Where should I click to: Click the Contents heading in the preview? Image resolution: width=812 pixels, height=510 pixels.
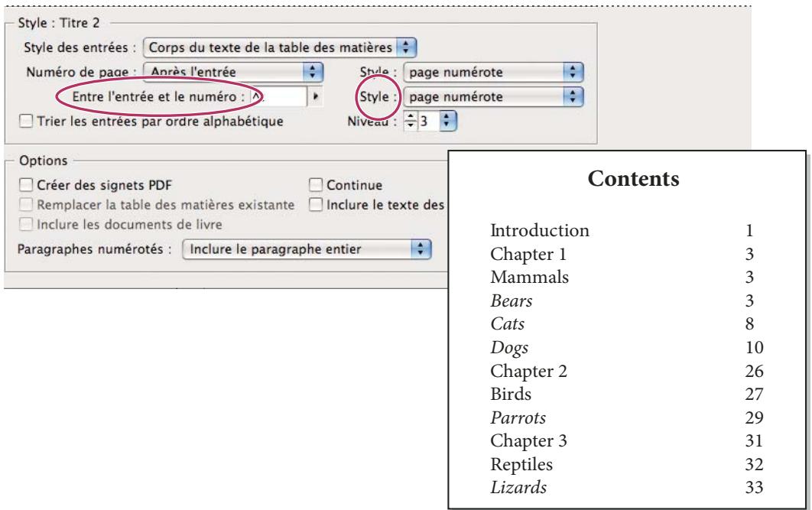pos(633,179)
